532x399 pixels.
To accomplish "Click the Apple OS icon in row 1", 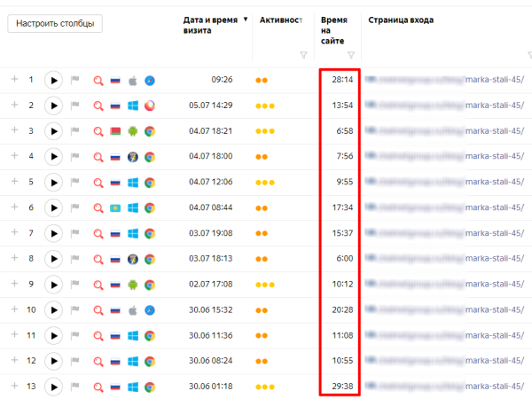I will coord(133,81).
